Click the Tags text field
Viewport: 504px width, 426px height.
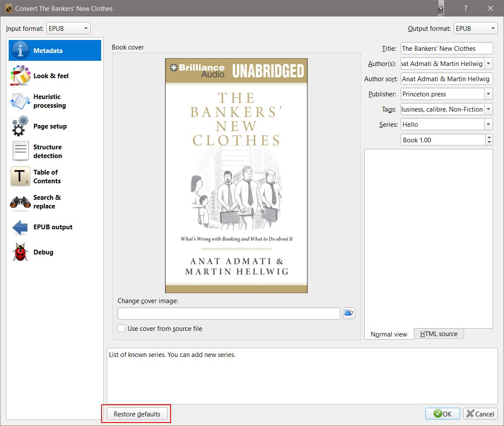coord(442,109)
